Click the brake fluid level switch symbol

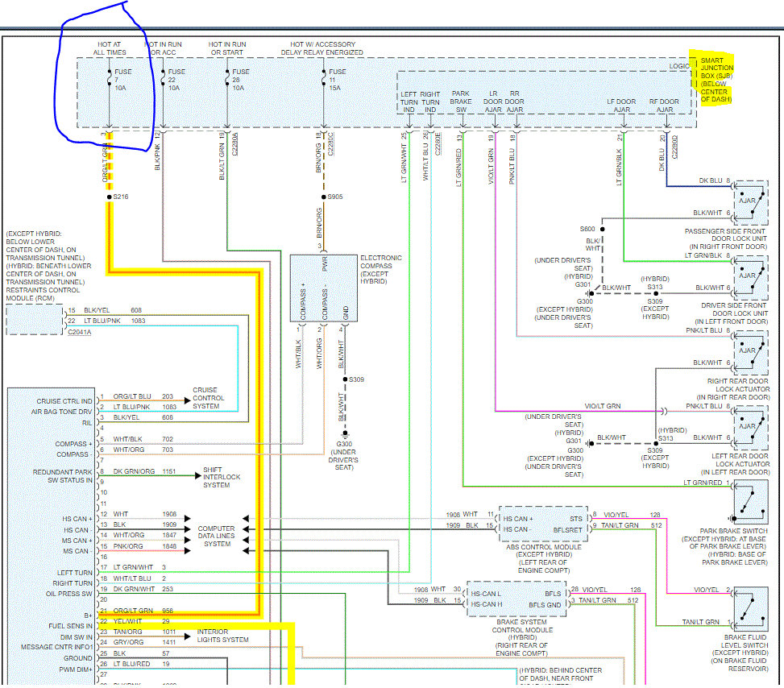pyautogui.click(x=750, y=609)
